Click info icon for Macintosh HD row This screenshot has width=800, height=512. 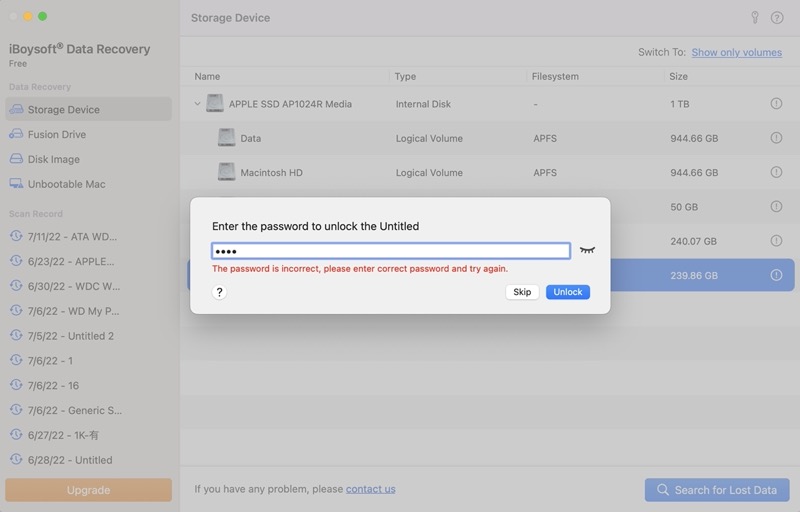776,173
